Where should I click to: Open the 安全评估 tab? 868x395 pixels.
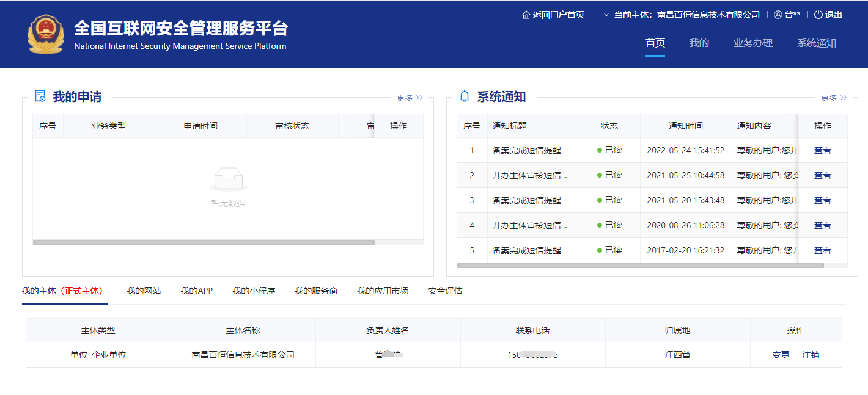(445, 291)
